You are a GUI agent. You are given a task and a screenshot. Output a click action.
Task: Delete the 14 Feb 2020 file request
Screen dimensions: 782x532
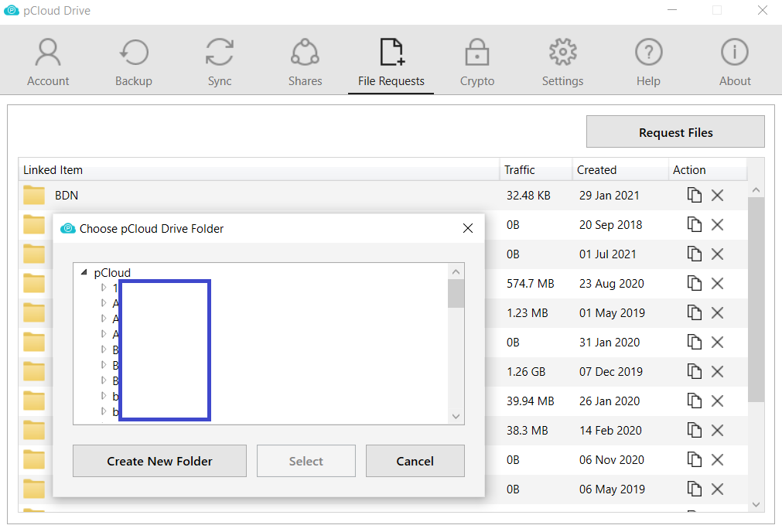click(x=717, y=430)
